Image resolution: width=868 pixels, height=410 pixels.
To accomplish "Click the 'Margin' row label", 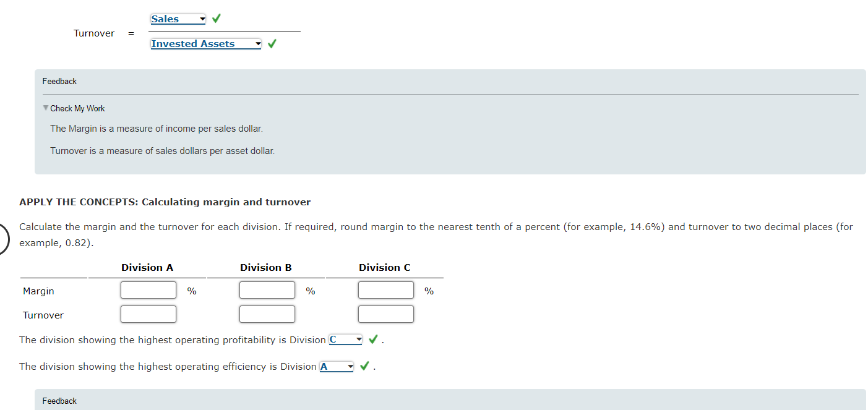I will point(38,291).
